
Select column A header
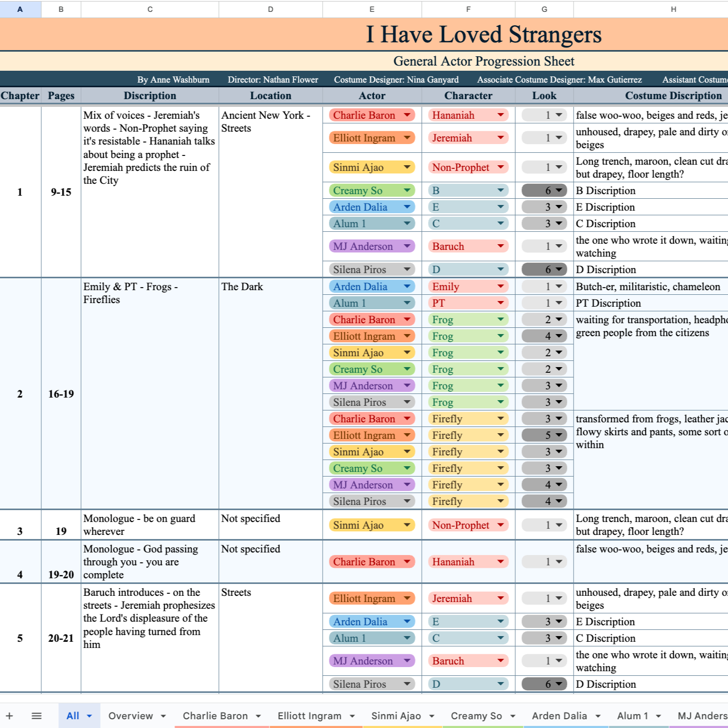click(20, 9)
